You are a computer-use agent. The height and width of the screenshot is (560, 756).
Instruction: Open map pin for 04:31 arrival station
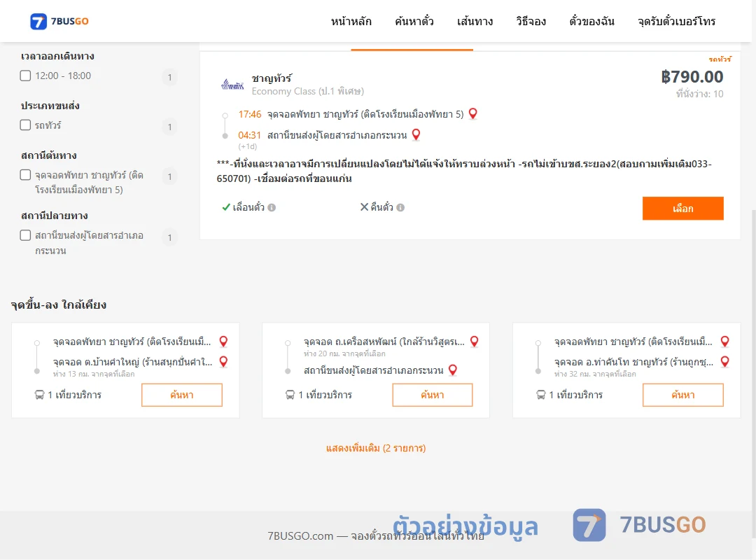(x=416, y=134)
